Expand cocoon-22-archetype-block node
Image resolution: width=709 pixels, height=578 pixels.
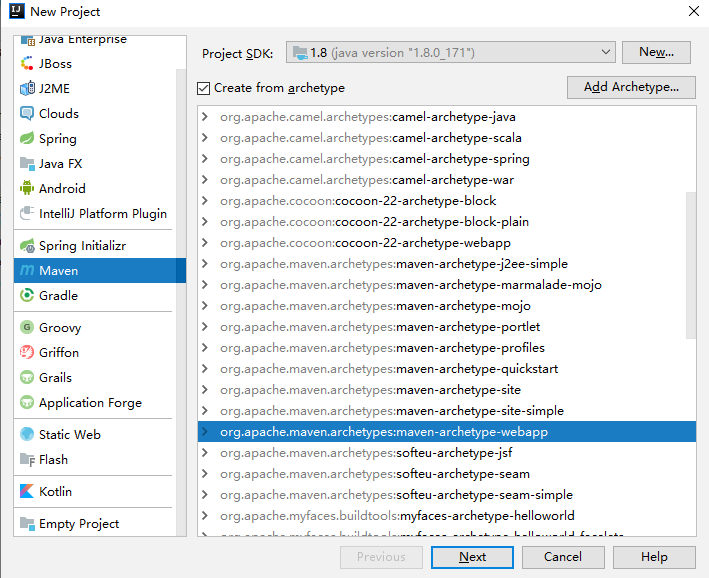(x=205, y=200)
